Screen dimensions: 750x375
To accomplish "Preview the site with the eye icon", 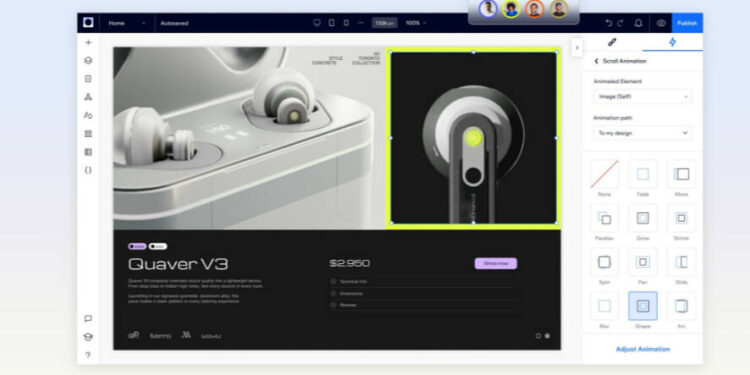I will [x=661, y=22].
